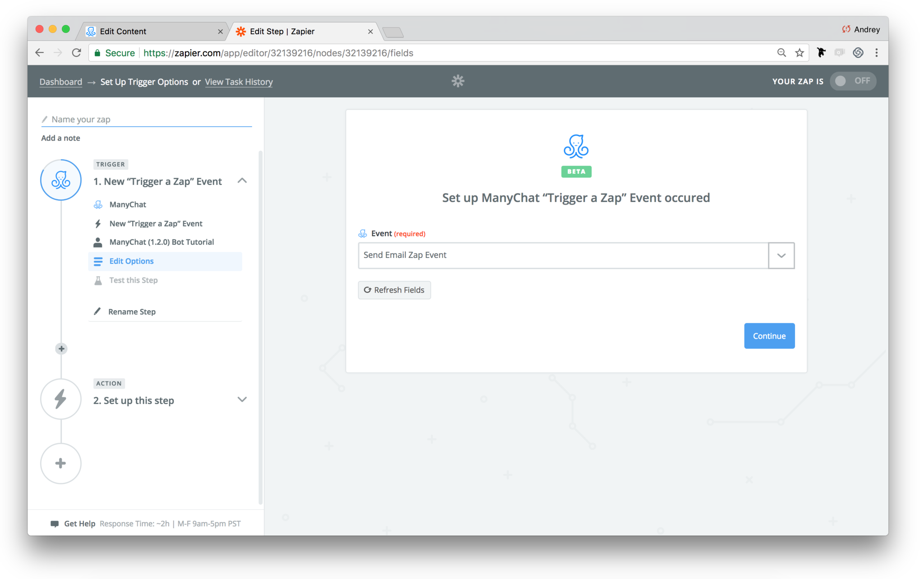The image size is (924, 579).
Task: Expand the action step with chevron down
Action: (242, 400)
